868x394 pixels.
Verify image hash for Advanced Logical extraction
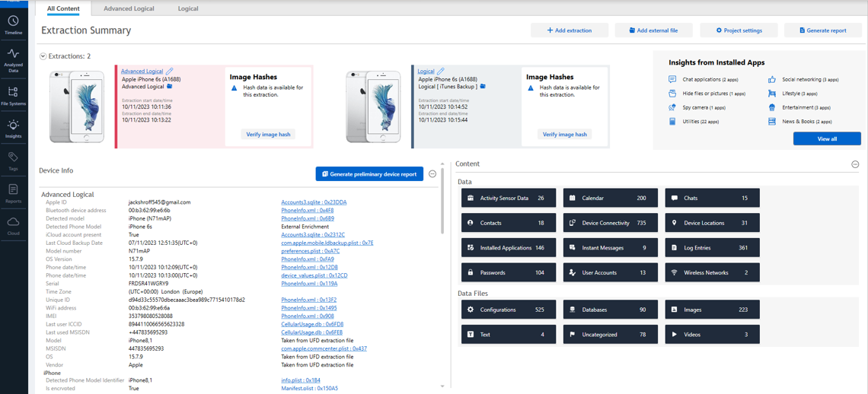(x=269, y=135)
